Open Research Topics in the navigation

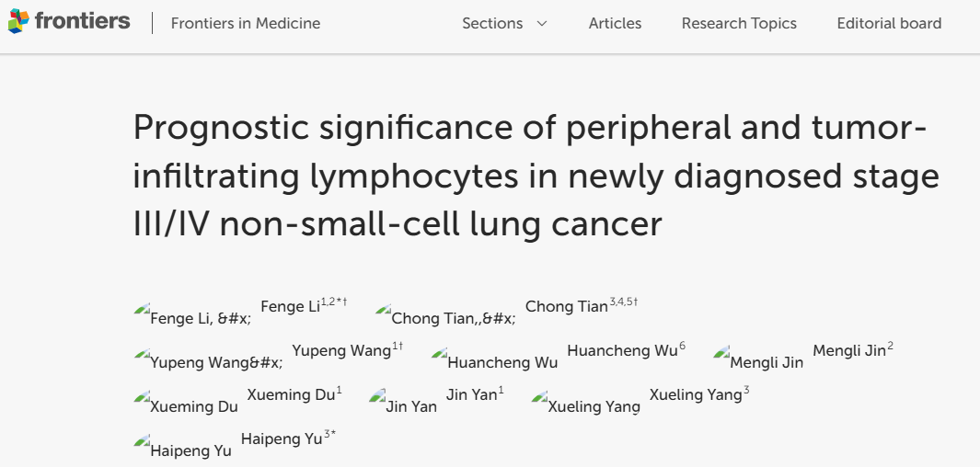[739, 24]
